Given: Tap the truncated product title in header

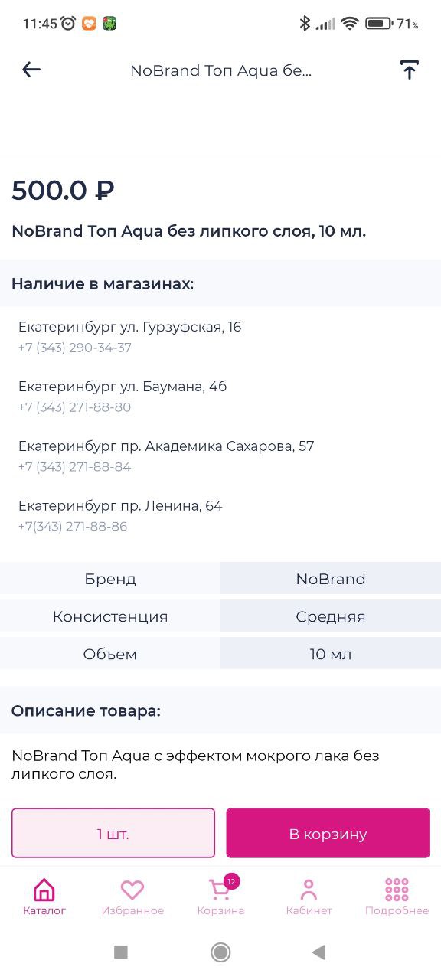Looking at the screenshot, I should click(x=220, y=70).
